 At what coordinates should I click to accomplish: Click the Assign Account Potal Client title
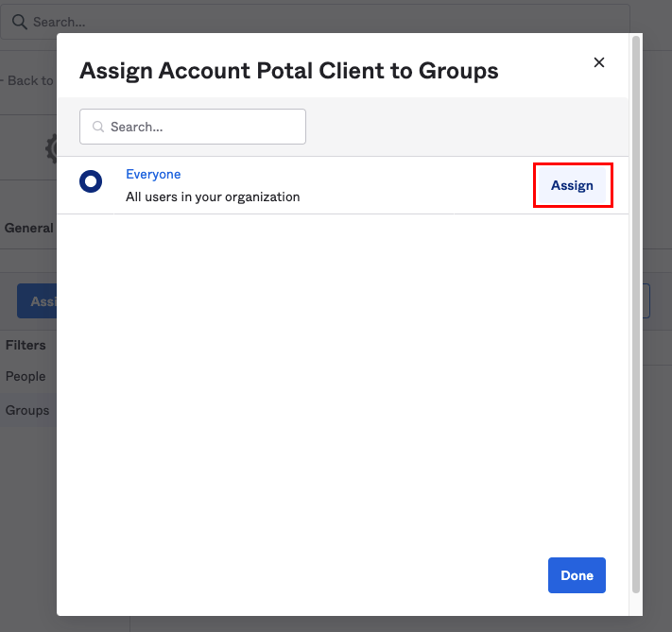pyautogui.click(x=288, y=71)
